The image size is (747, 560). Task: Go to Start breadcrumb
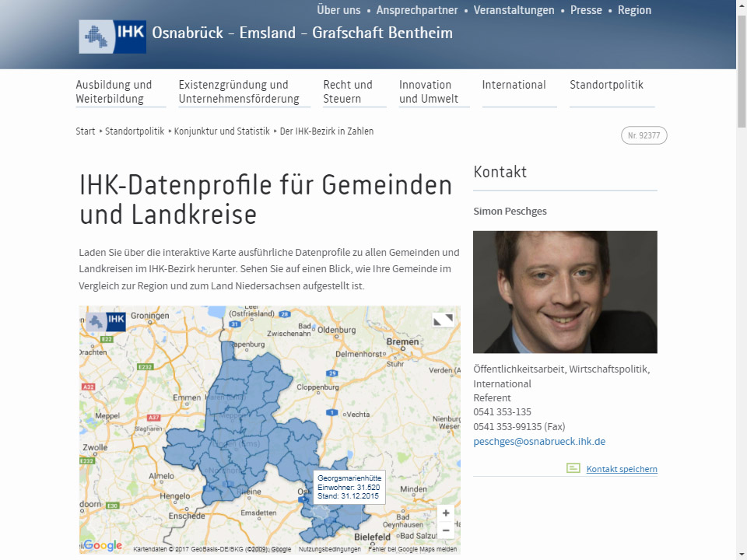tap(86, 131)
